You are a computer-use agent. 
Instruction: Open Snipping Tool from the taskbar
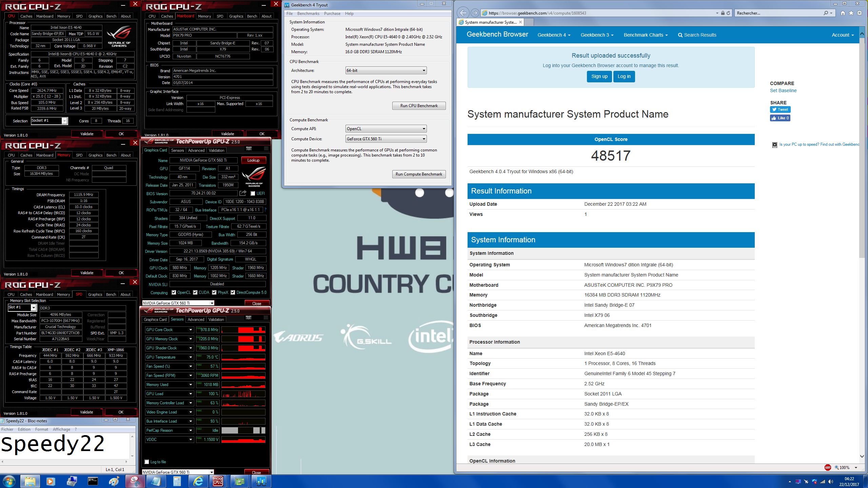tap(135, 481)
